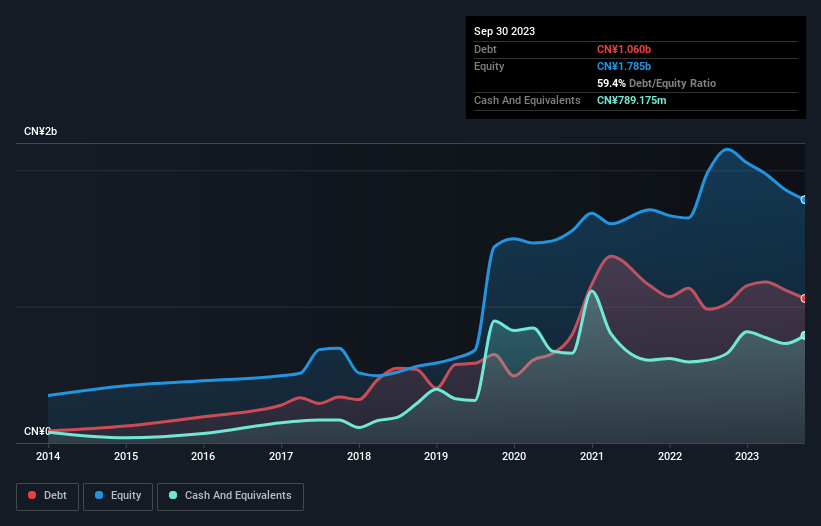
Task: Toggle the Cash And Equivalents legend button
Action: click(230, 496)
